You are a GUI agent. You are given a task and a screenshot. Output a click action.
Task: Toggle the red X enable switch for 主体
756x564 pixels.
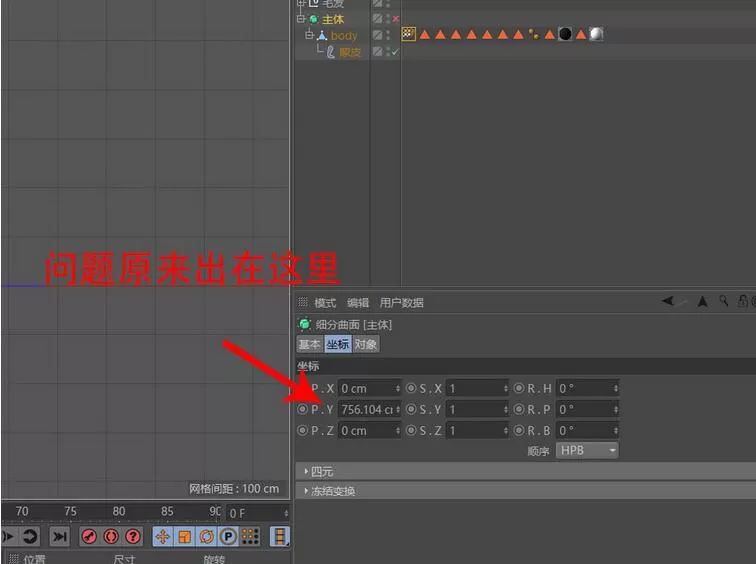396,19
